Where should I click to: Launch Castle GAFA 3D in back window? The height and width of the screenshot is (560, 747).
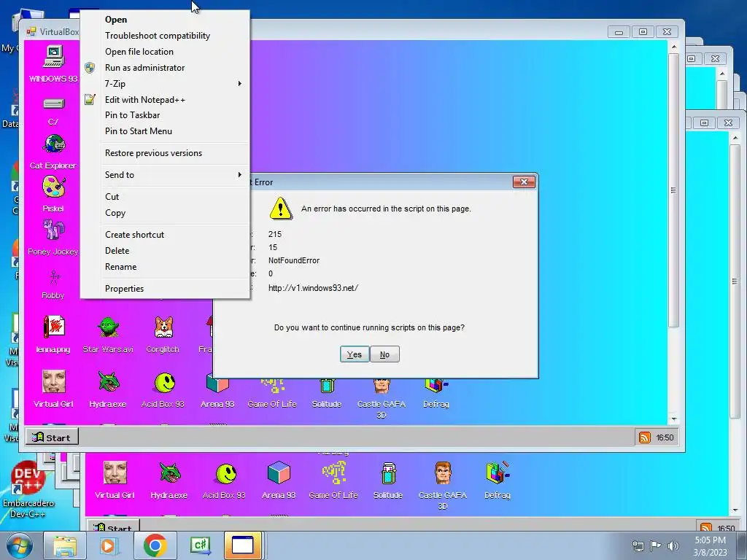click(443, 472)
